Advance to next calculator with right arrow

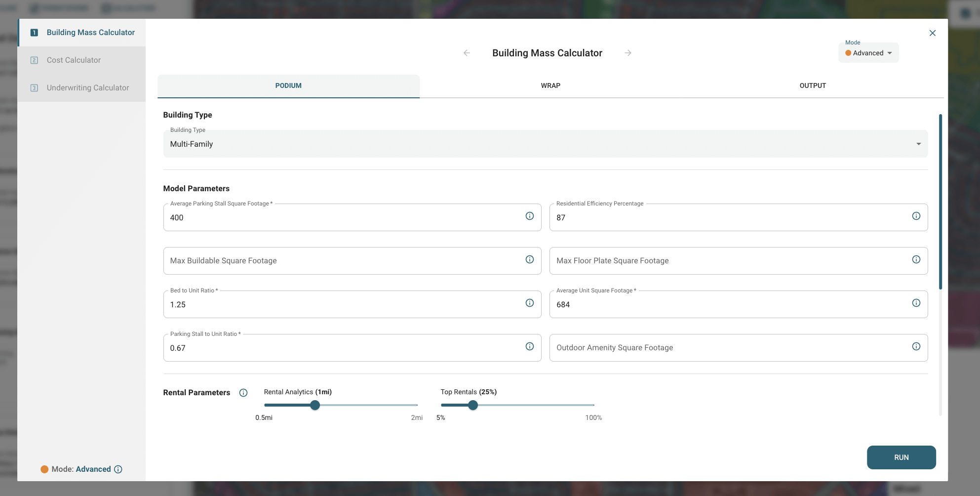628,53
